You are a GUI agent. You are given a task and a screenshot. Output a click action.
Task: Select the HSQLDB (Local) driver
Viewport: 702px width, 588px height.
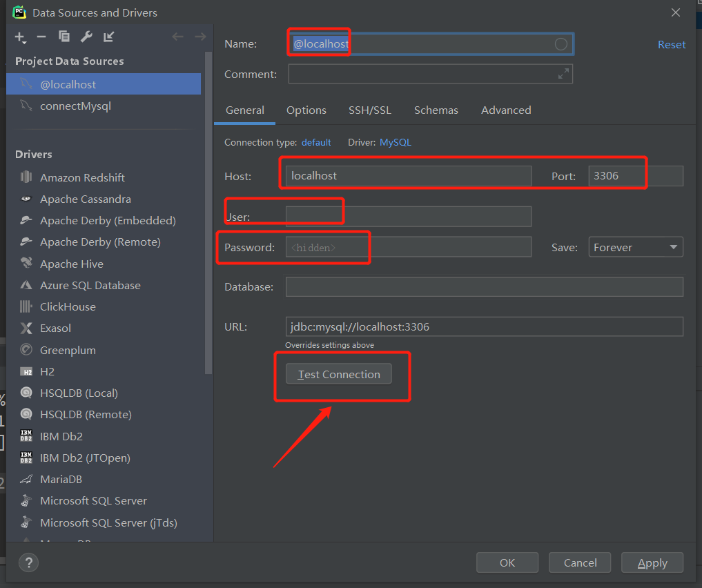[104, 393]
